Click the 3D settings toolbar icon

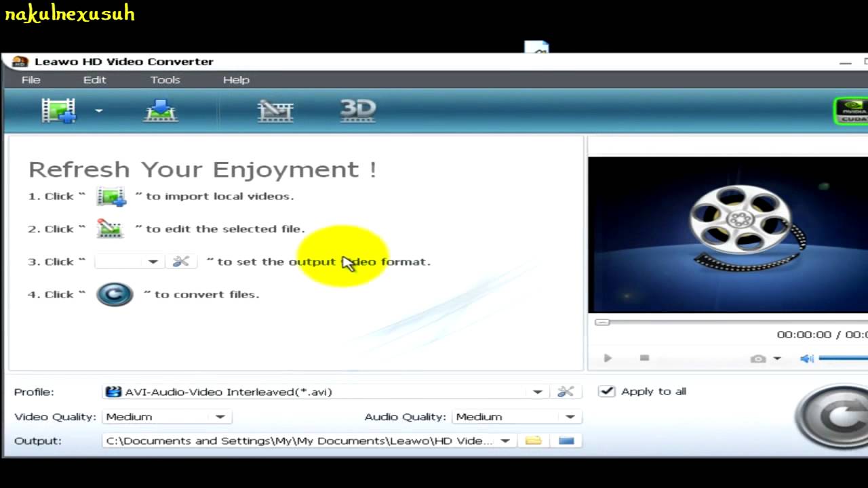click(357, 110)
